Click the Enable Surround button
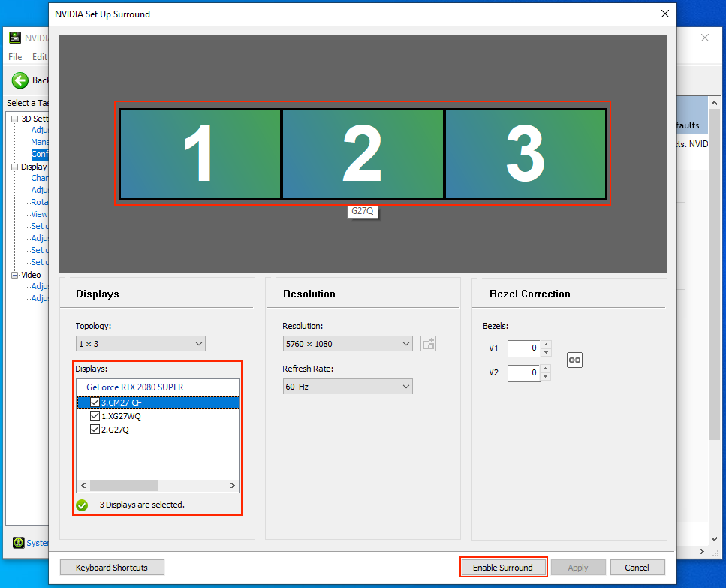 pyautogui.click(x=503, y=568)
